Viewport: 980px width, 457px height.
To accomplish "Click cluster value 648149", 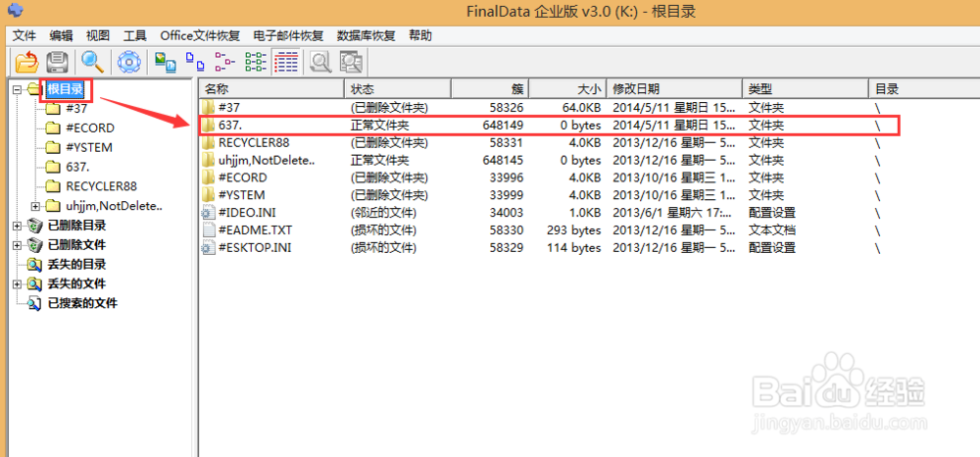I will [x=503, y=125].
